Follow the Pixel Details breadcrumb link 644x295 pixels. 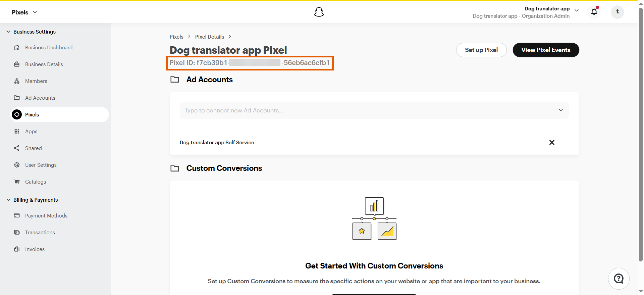click(x=210, y=37)
